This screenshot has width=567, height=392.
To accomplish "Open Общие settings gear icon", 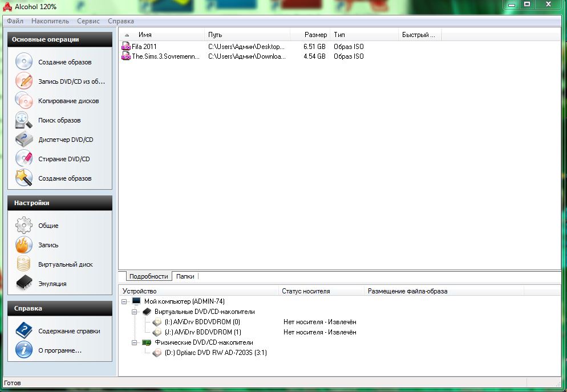I will 24,225.
